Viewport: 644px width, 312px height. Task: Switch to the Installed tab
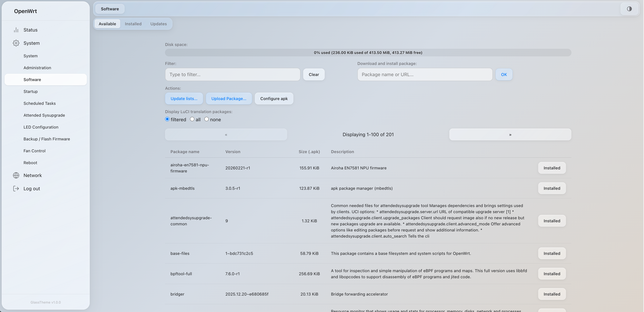pyautogui.click(x=133, y=24)
